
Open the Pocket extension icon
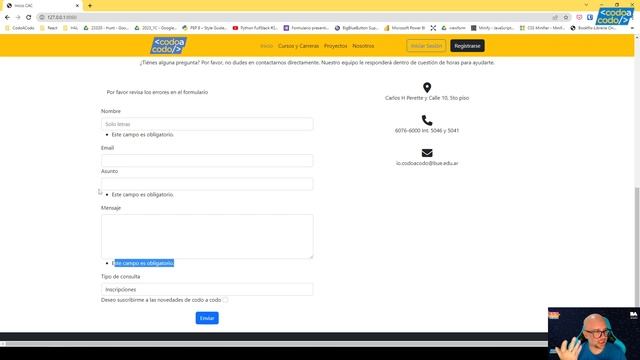579,17
